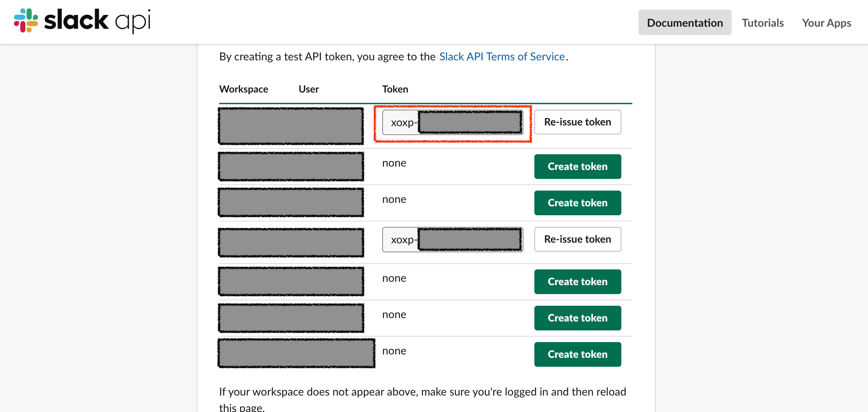868x412 pixels.
Task: Click Create token for third workspace row
Action: (x=578, y=203)
